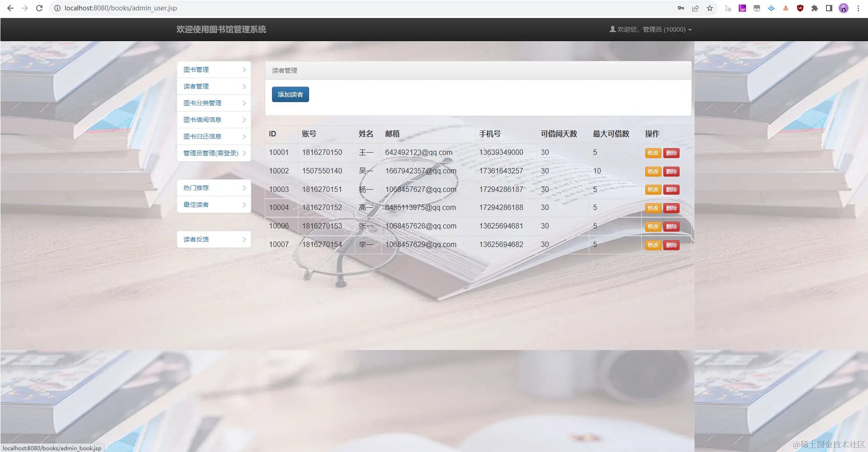Click 修改 for reader 10001
Screen dimensions: 868x452
[x=653, y=153]
